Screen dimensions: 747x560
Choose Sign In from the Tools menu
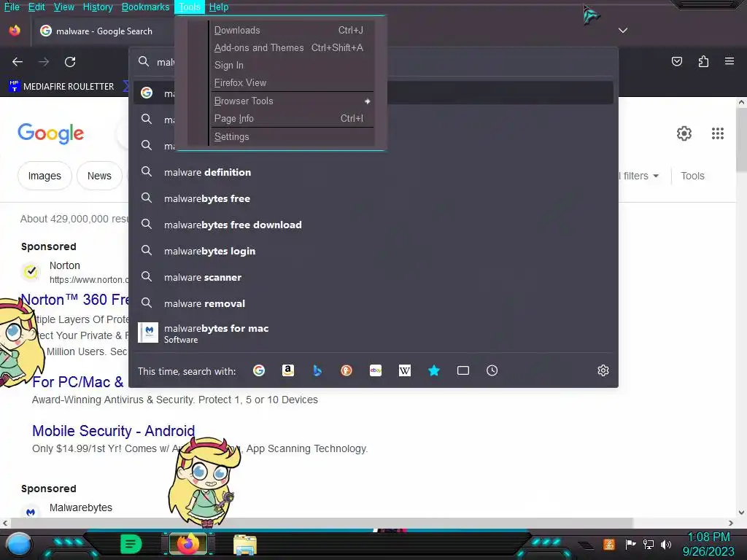(292, 65)
